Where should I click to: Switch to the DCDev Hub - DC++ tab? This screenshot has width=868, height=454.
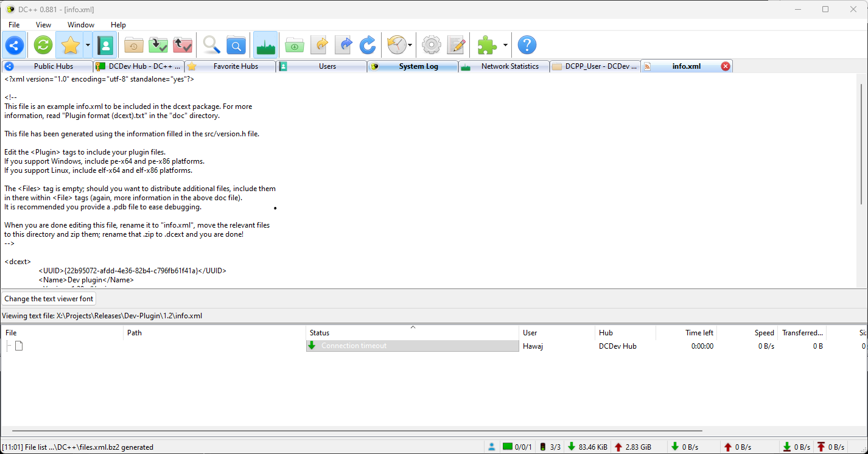click(139, 66)
